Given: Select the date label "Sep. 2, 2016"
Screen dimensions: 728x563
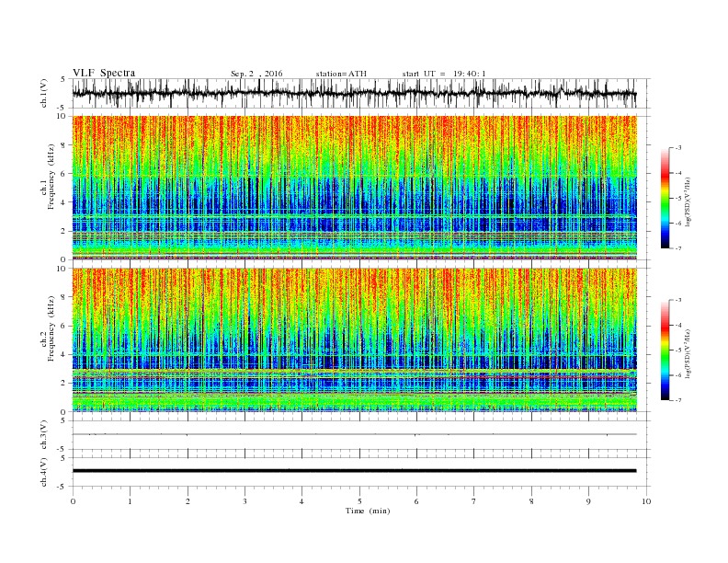Looking at the screenshot, I should click(x=256, y=74).
